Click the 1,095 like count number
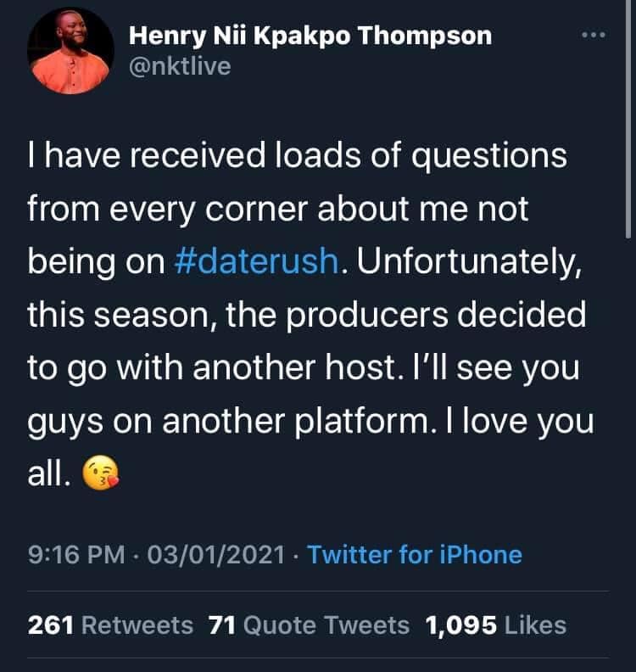 461,625
